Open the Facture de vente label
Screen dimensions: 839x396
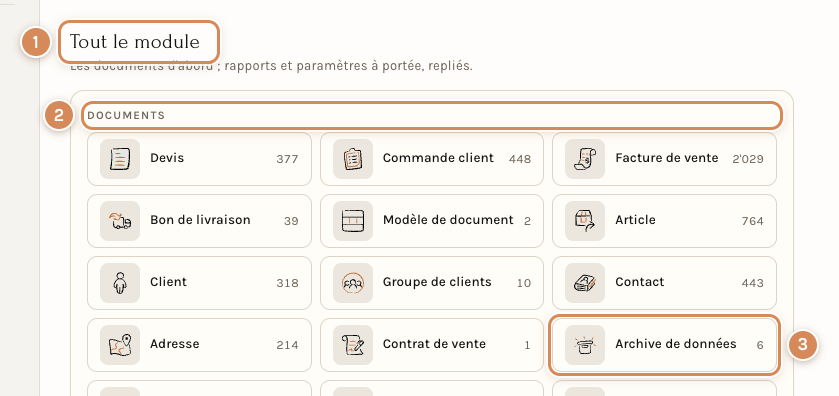click(x=667, y=158)
